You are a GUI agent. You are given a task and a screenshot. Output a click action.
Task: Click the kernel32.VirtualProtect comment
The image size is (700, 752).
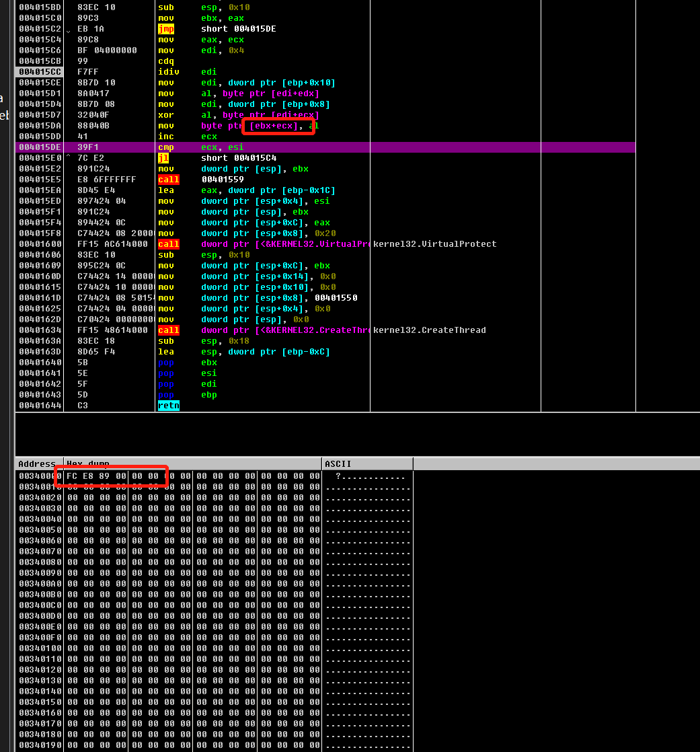point(434,244)
